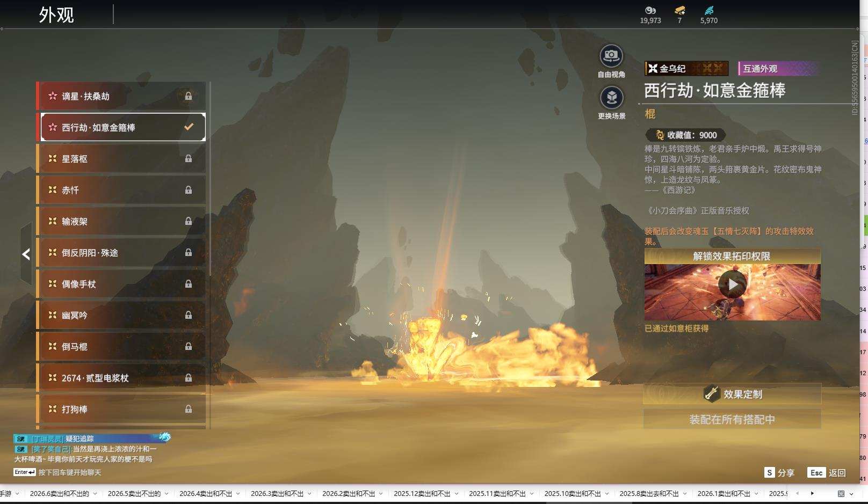
Task: Choose the 星落枢 weapon skin
Action: pos(121,159)
